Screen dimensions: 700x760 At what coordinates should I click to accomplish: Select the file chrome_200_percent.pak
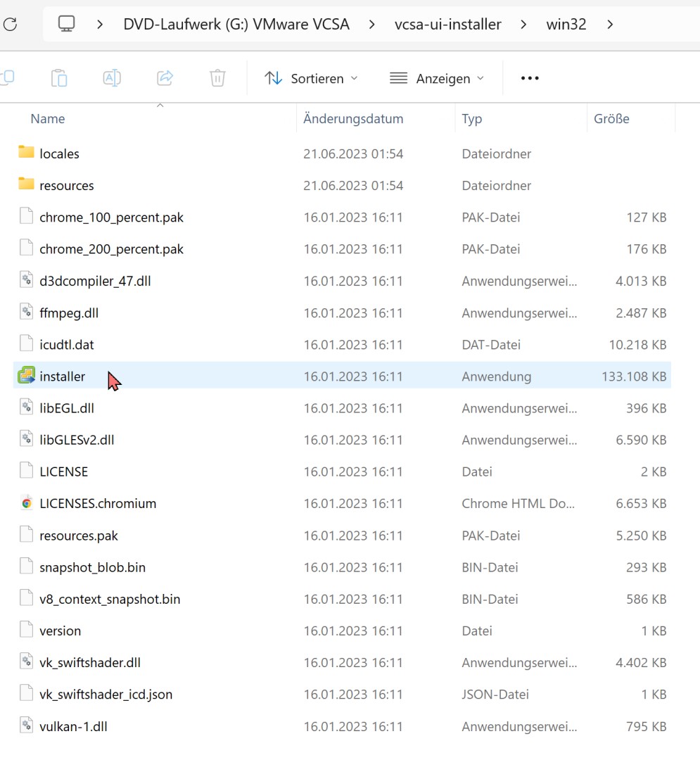pos(111,249)
